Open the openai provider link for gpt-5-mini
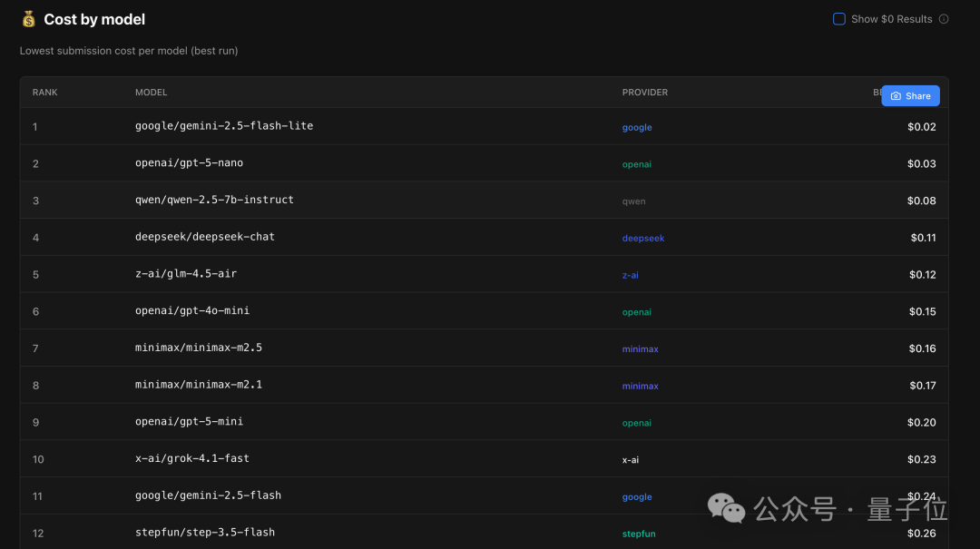The width and height of the screenshot is (980, 549). tap(637, 423)
